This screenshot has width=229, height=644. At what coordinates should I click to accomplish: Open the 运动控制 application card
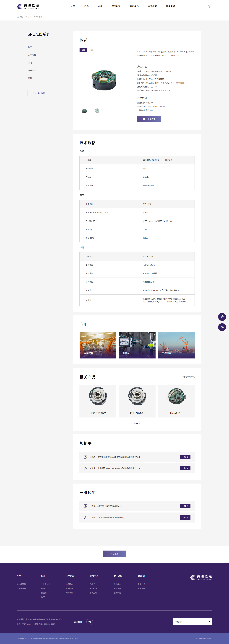[x=98, y=345]
